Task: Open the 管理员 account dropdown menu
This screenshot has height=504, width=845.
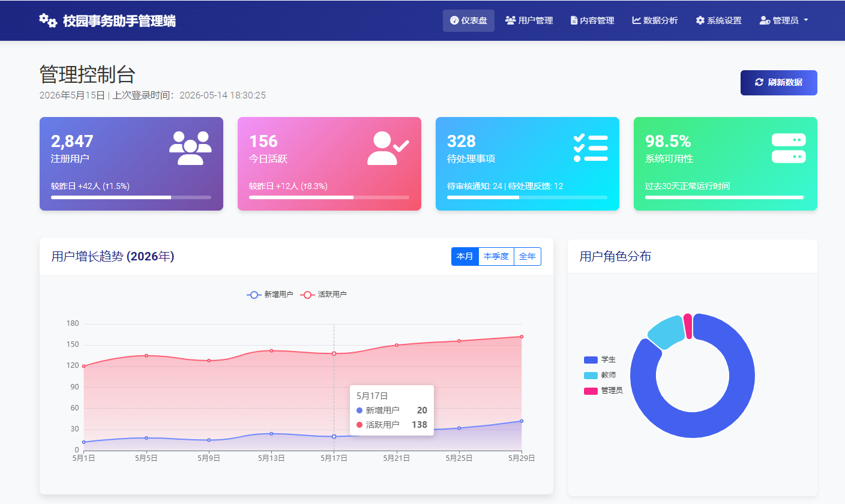Action: 784,20
